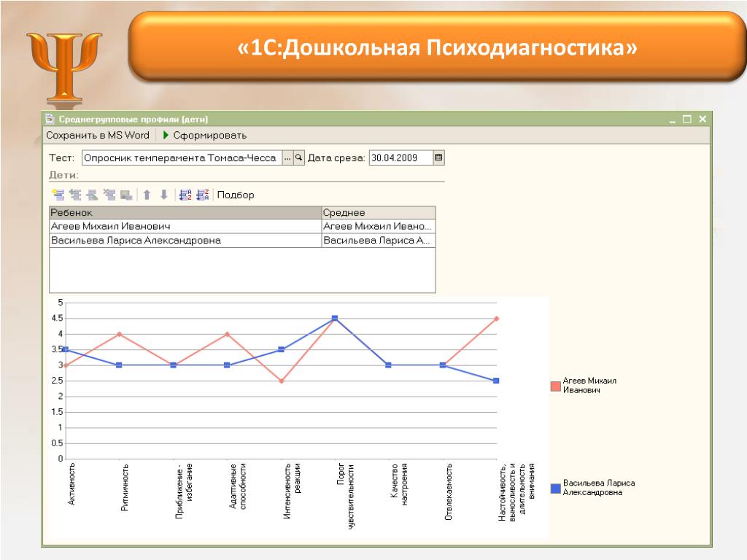Click red data point at Ритмичность

pyautogui.click(x=119, y=334)
